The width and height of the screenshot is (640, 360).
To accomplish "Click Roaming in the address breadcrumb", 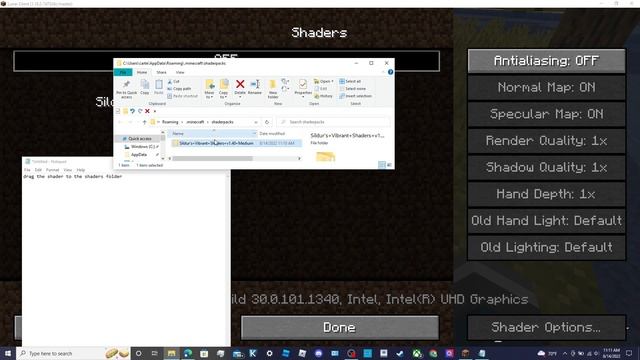I will pos(170,122).
